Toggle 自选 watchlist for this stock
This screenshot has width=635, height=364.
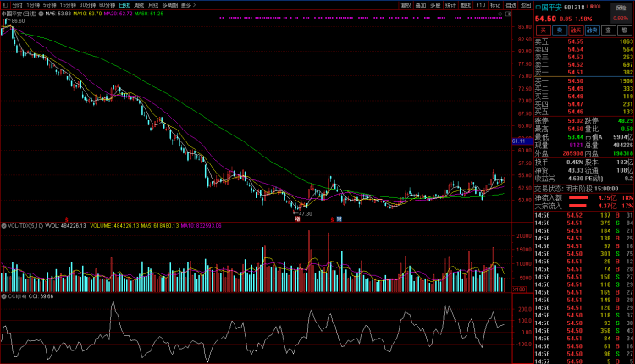pos(511,4)
